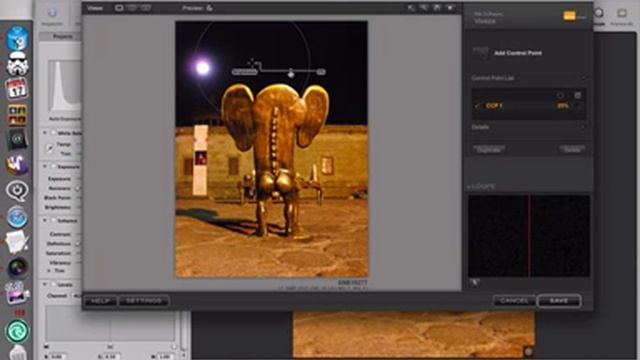Collapse the Loupe section
The height and width of the screenshot is (360, 640).
469,186
